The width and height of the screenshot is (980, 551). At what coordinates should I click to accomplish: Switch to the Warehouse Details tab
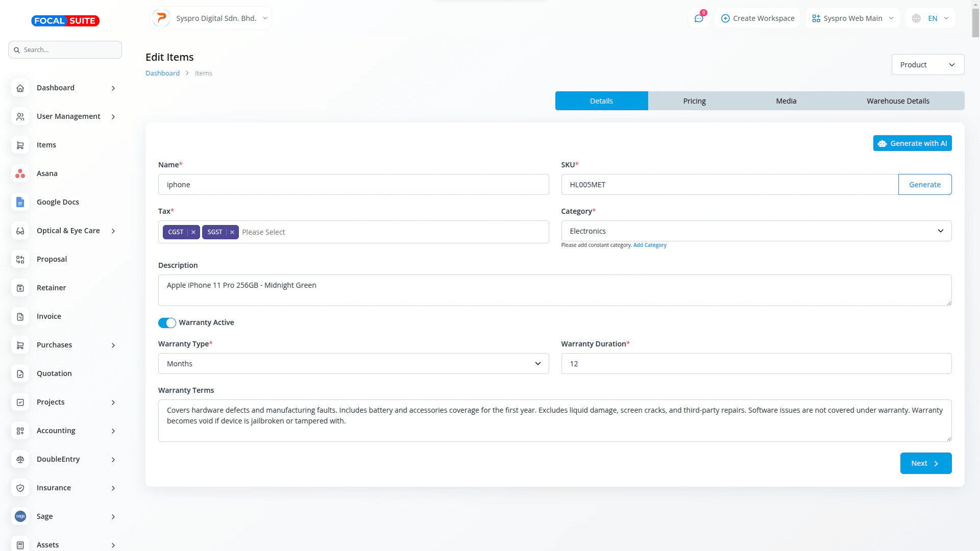click(897, 101)
